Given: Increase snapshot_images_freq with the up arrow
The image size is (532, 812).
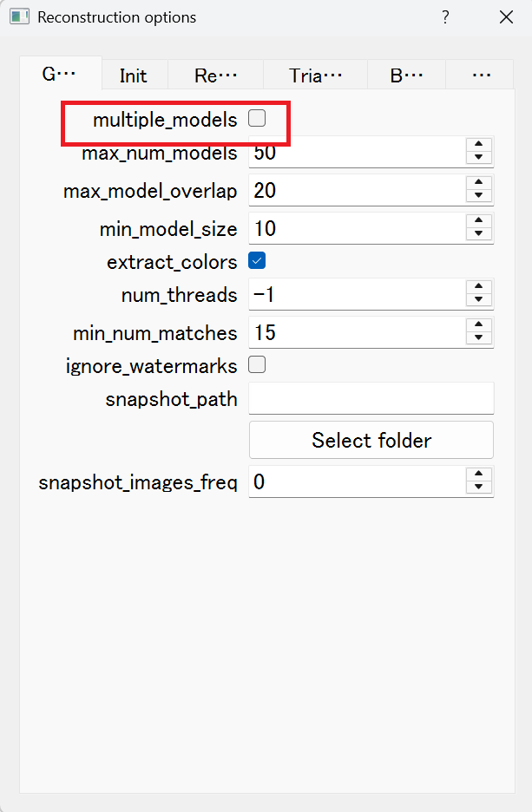Looking at the screenshot, I should tap(479, 475).
